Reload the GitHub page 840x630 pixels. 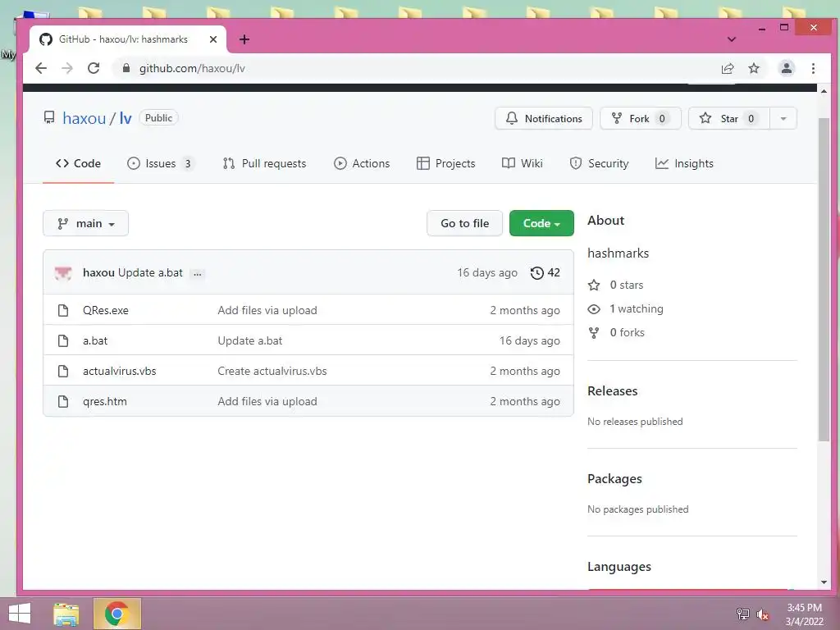[94, 68]
